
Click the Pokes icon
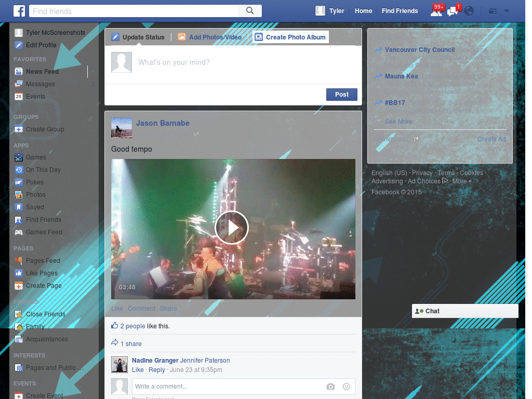pos(19,182)
